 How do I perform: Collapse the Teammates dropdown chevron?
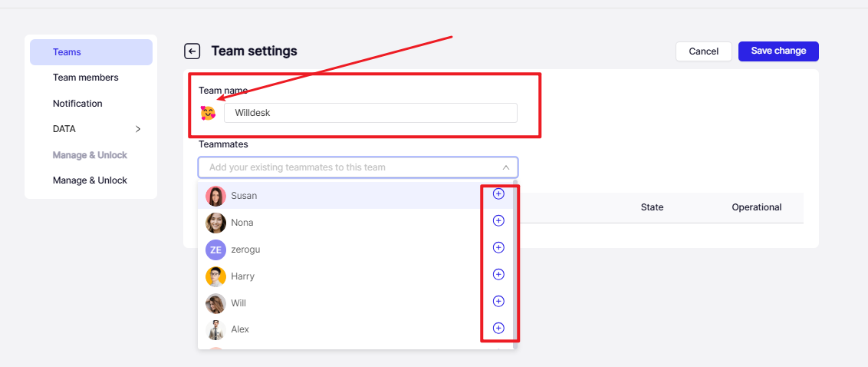pos(505,167)
